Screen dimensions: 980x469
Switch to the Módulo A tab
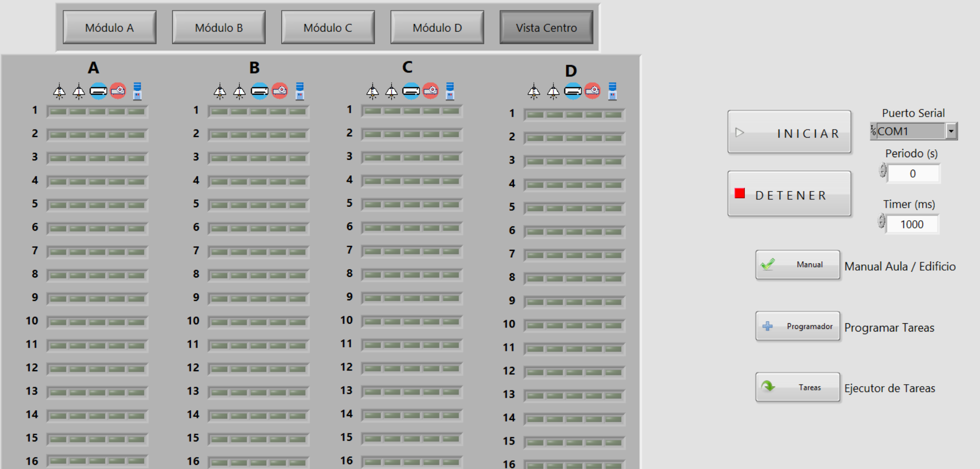coord(109,28)
